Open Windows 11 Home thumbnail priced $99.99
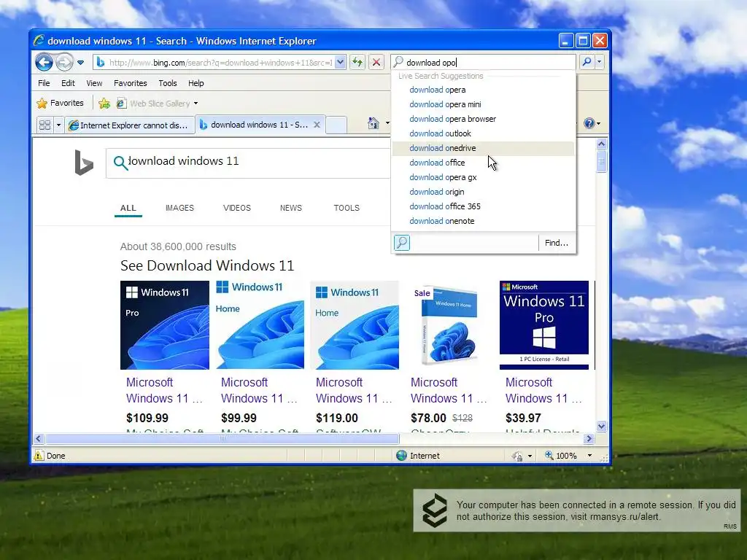The width and height of the screenshot is (747, 560). (x=260, y=325)
